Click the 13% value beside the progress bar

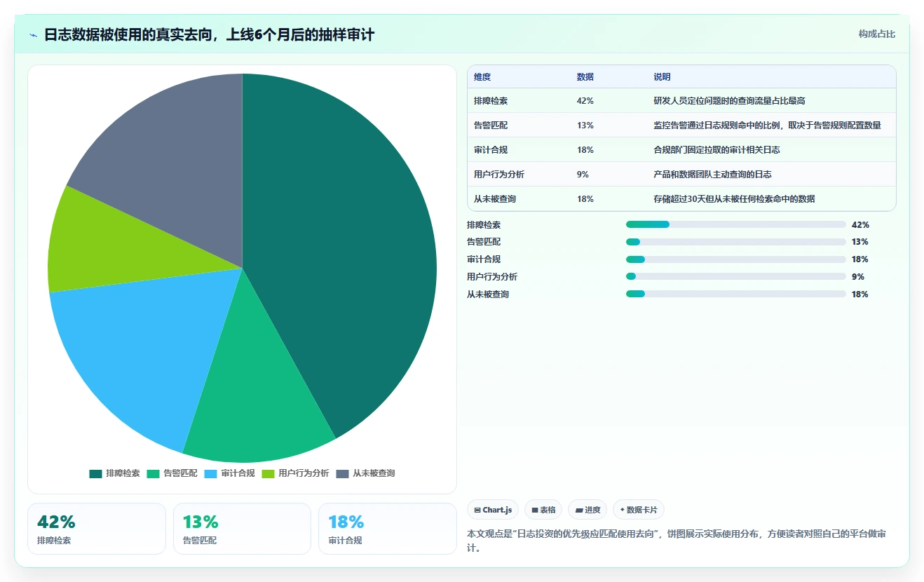click(860, 242)
